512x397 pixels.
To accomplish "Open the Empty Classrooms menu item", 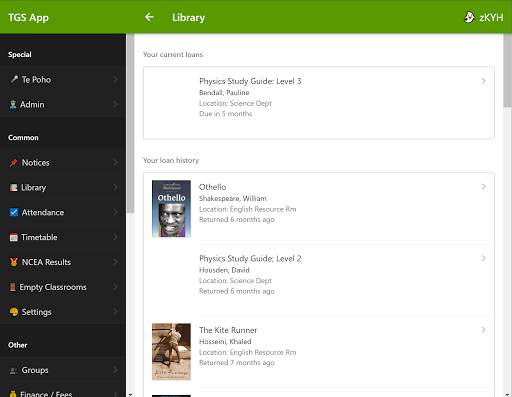I will point(63,287).
